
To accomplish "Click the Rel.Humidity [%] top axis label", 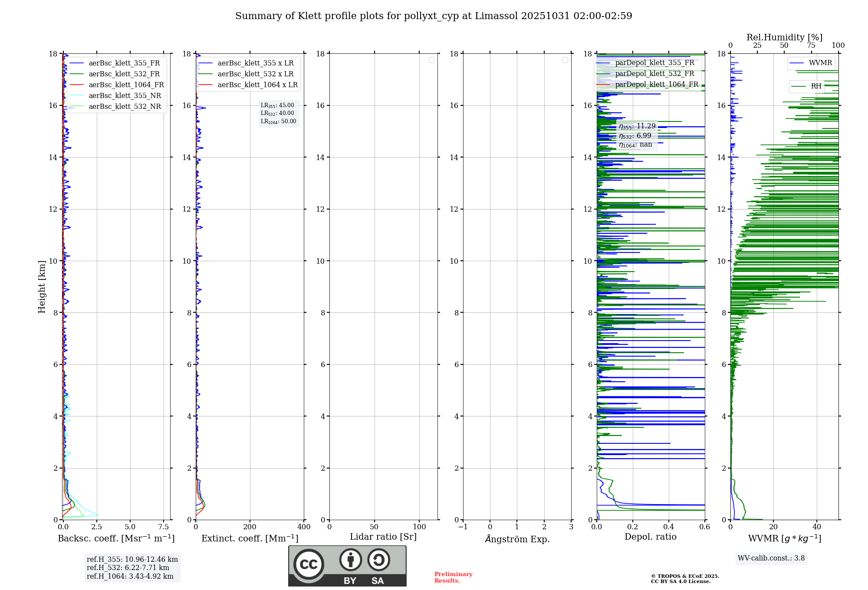I will (x=784, y=37).
